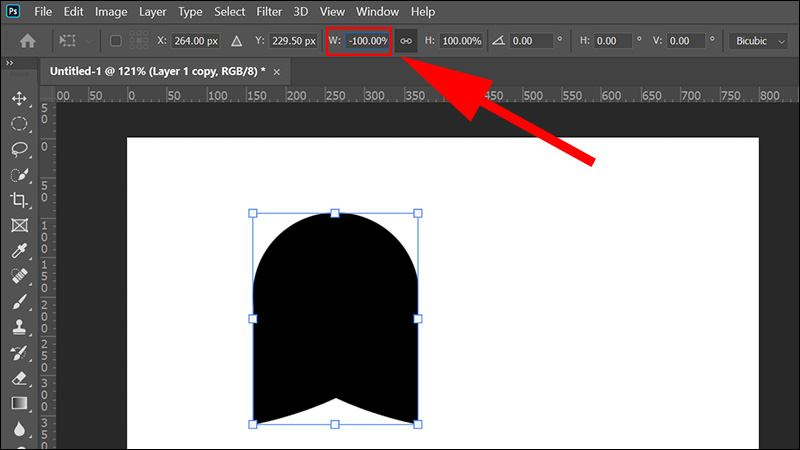Open the Layer menu

pos(153,11)
